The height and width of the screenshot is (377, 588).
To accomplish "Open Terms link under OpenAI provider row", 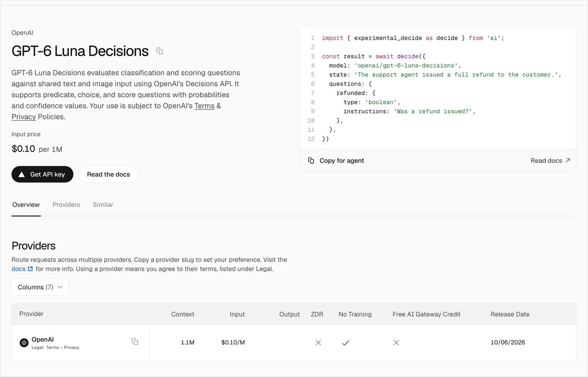I will click(52, 348).
